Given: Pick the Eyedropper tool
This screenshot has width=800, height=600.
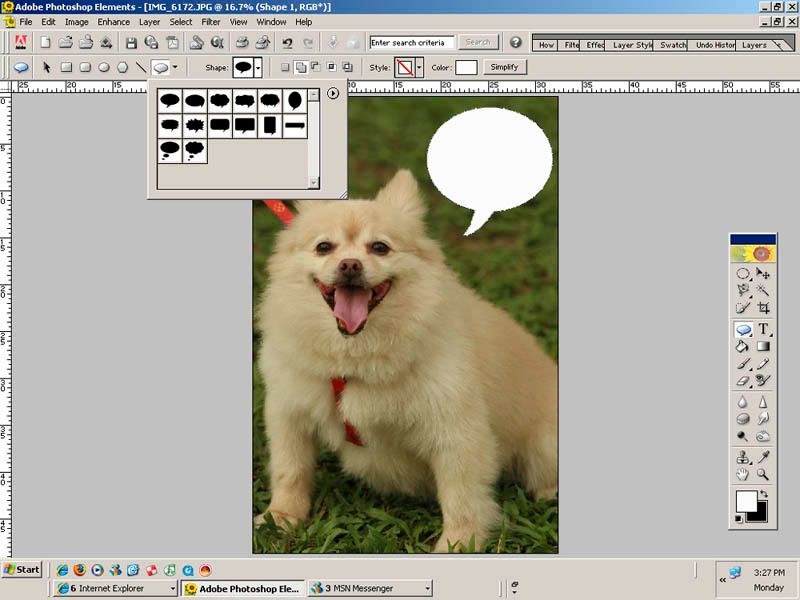Looking at the screenshot, I should (763, 457).
